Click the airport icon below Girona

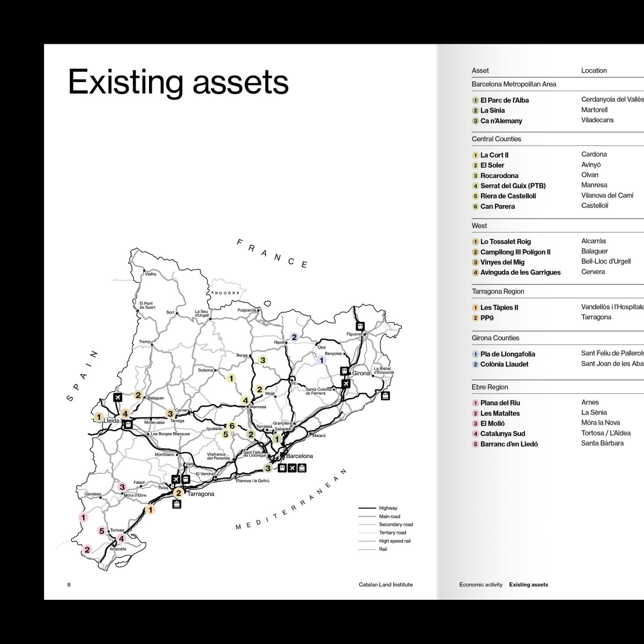(346, 383)
